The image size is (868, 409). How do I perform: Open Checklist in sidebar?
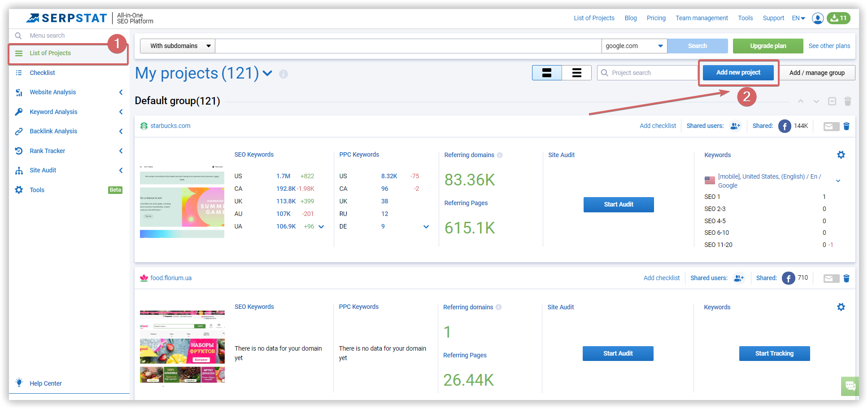(42, 73)
